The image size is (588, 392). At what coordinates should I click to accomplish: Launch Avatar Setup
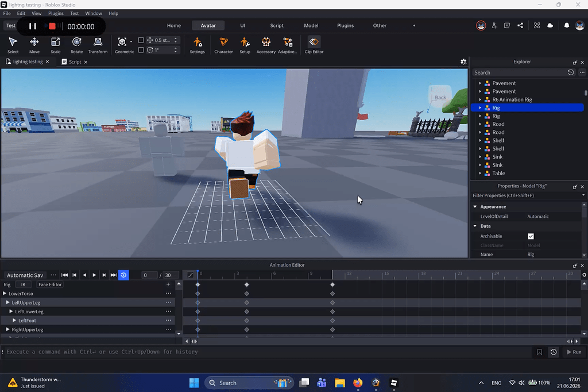click(x=245, y=45)
